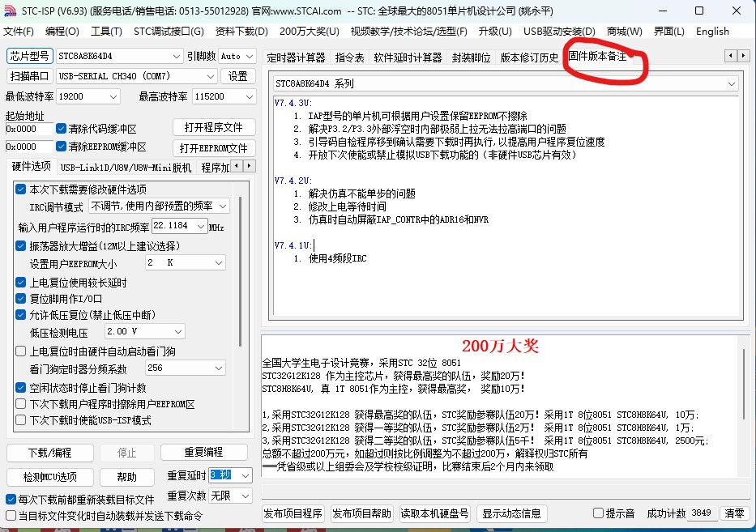Click the STC-ISP application icon in title bar
756x532 pixels.
[x=10, y=11]
